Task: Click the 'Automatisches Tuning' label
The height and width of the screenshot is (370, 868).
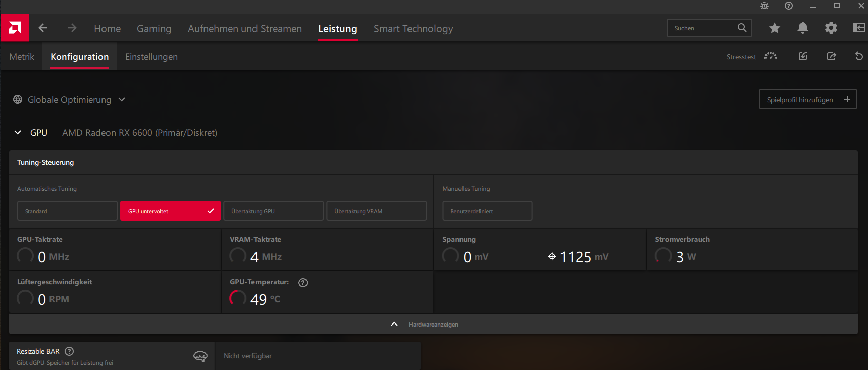Action: (x=47, y=189)
